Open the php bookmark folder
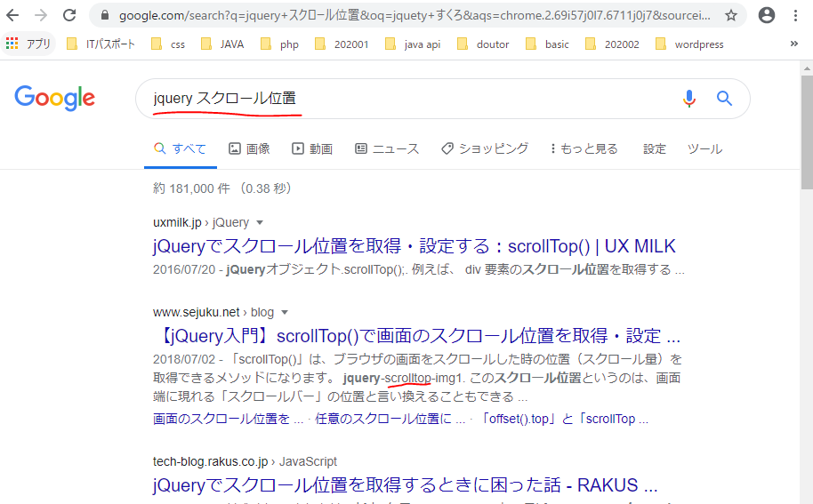Viewport: 813px width, 504px height. (279, 44)
